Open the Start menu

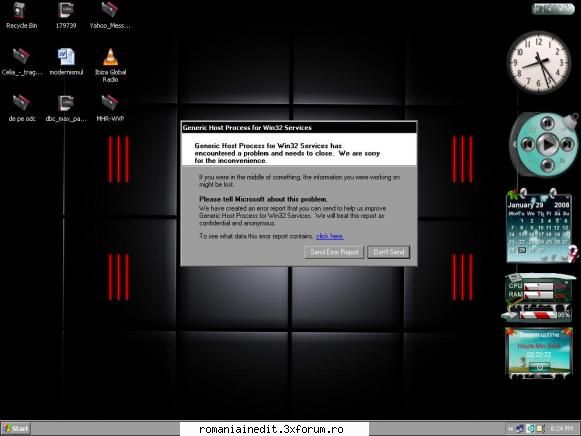(x=16, y=429)
